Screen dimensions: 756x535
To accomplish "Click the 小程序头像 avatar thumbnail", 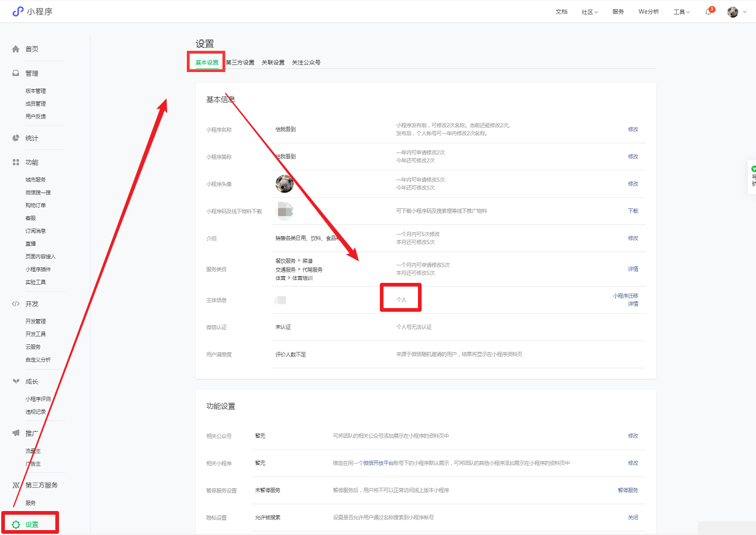I will [285, 183].
